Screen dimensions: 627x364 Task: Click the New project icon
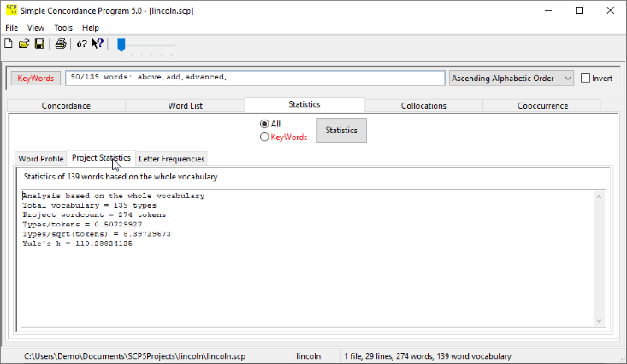pos(9,44)
